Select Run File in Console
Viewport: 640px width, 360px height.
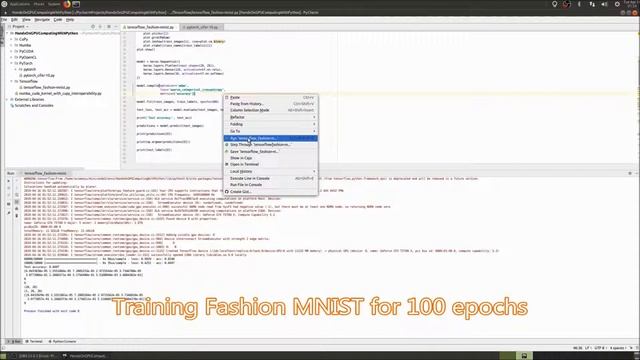click(271, 185)
